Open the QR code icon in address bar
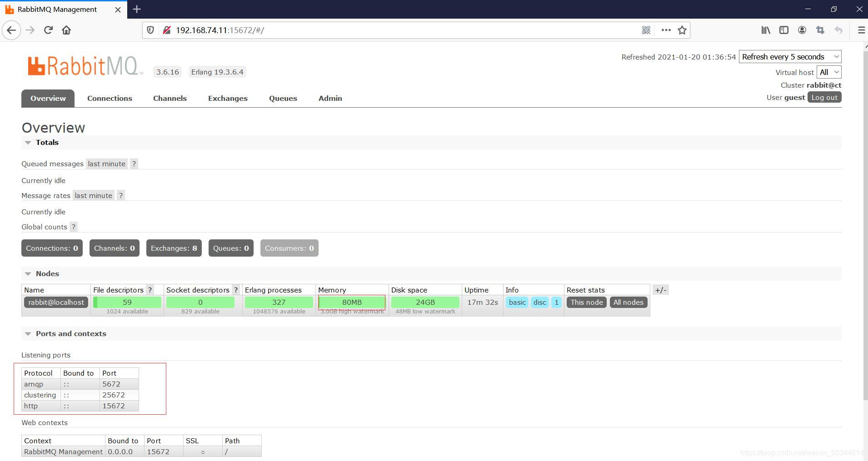This screenshot has height=461, width=868. [x=646, y=30]
